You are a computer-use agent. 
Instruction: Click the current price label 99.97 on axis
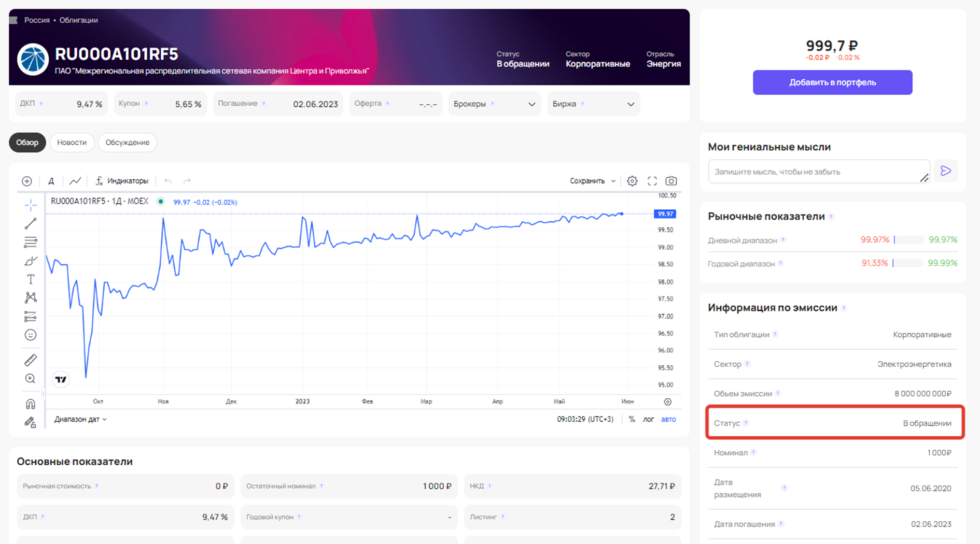(665, 214)
